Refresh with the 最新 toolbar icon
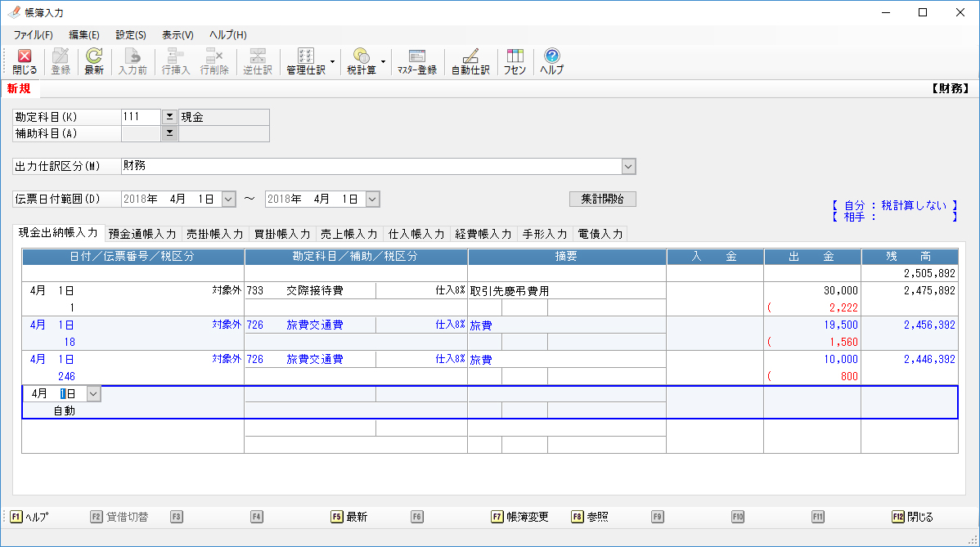This screenshot has height=547, width=980. [94, 62]
